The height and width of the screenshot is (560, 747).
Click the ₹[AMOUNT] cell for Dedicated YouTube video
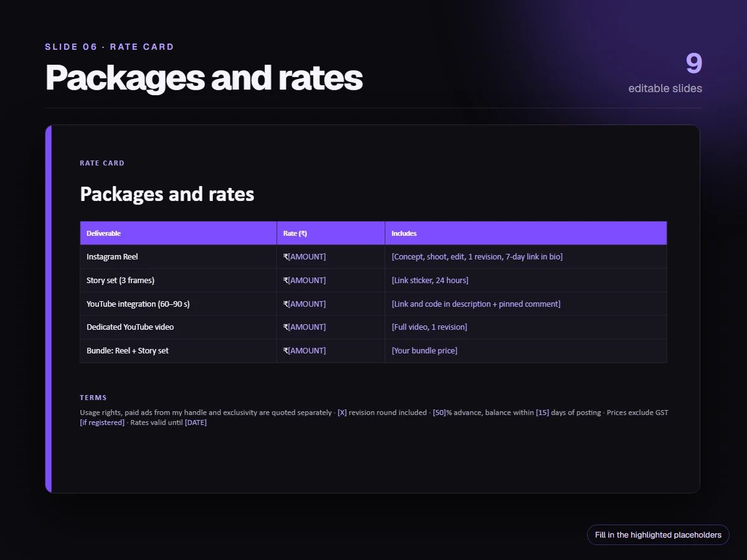(331, 327)
